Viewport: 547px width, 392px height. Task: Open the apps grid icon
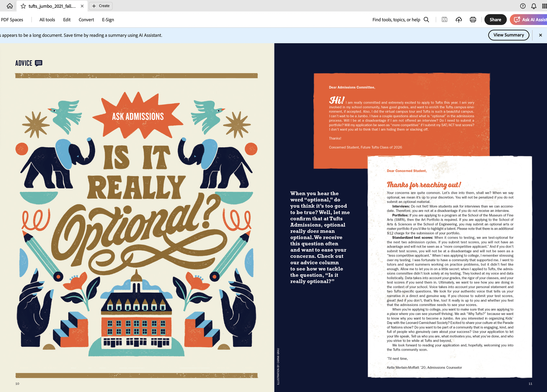pos(544,6)
